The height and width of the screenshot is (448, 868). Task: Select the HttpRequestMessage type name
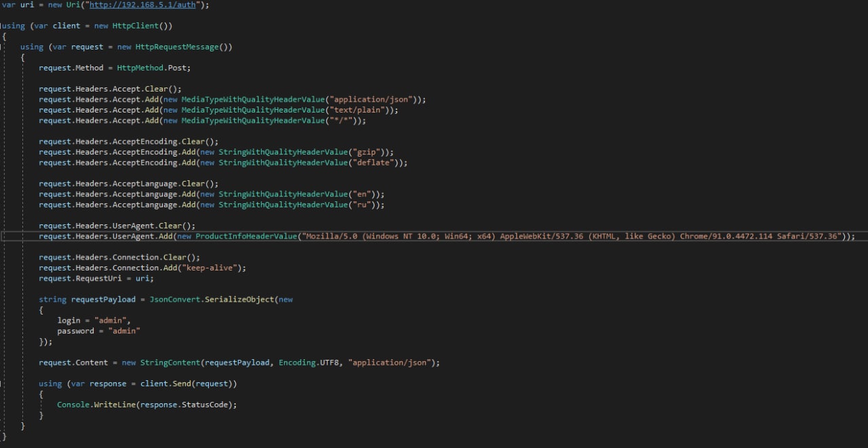(177, 47)
